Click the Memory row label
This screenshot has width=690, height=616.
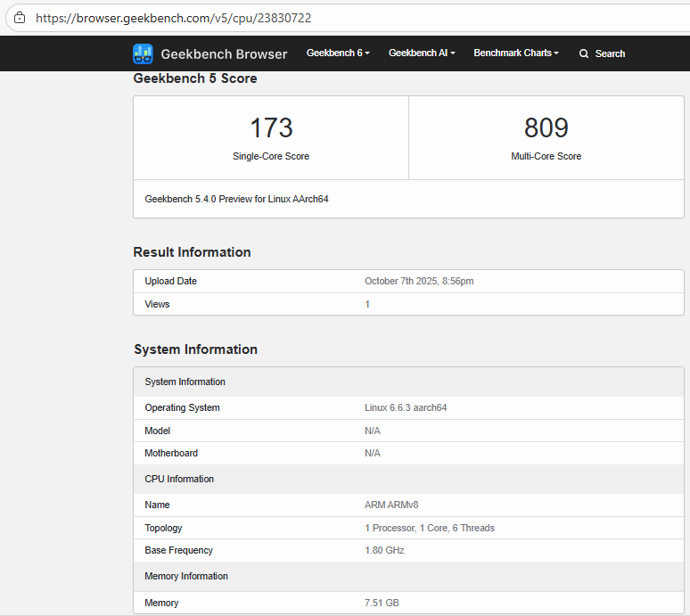pyautogui.click(x=161, y=603)
